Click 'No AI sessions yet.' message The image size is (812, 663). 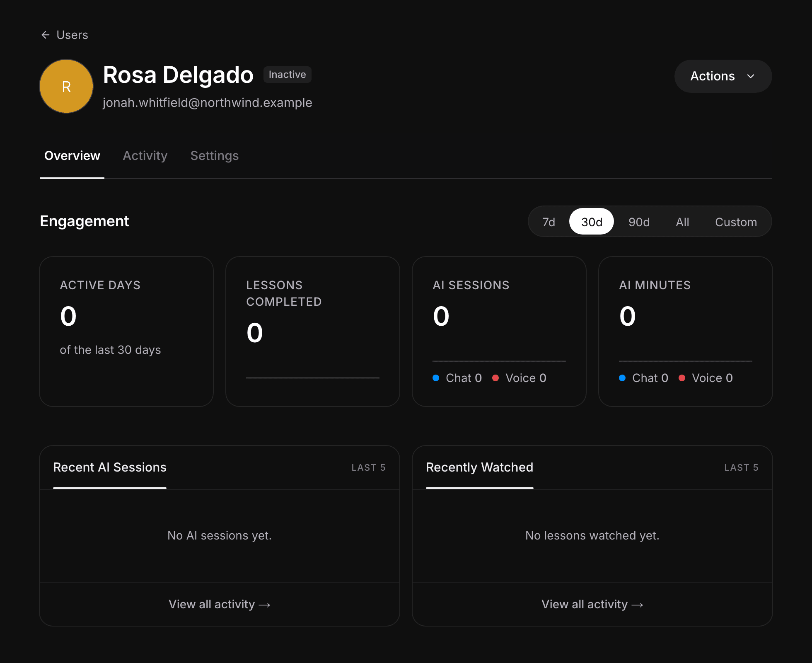pyautogui.click(x=220, y=535)
